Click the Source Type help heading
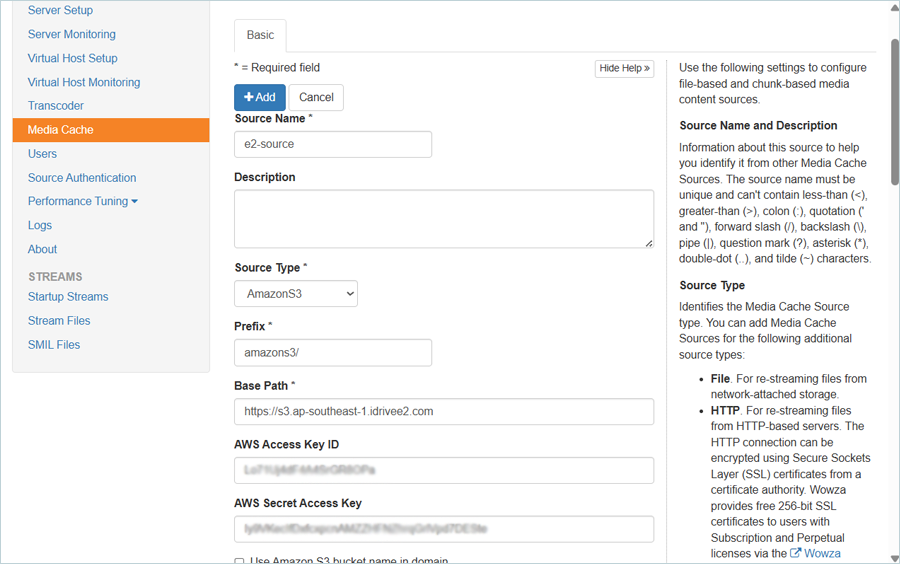 click(712, 286)
